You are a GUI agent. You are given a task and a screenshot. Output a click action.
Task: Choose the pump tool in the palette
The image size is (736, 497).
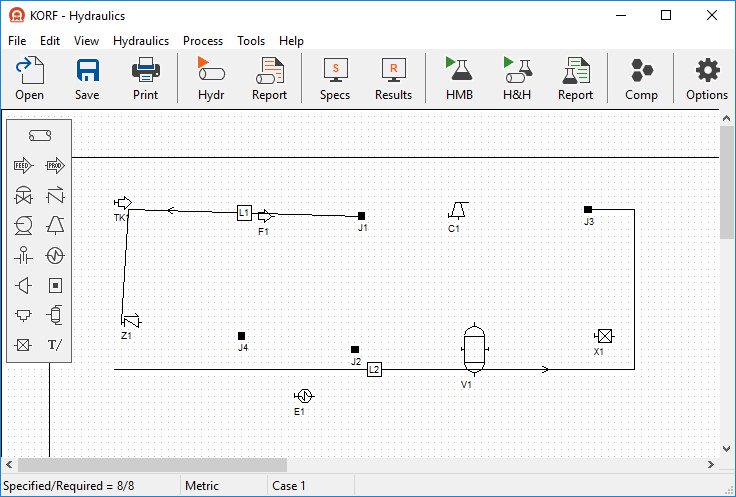(24, 225)
